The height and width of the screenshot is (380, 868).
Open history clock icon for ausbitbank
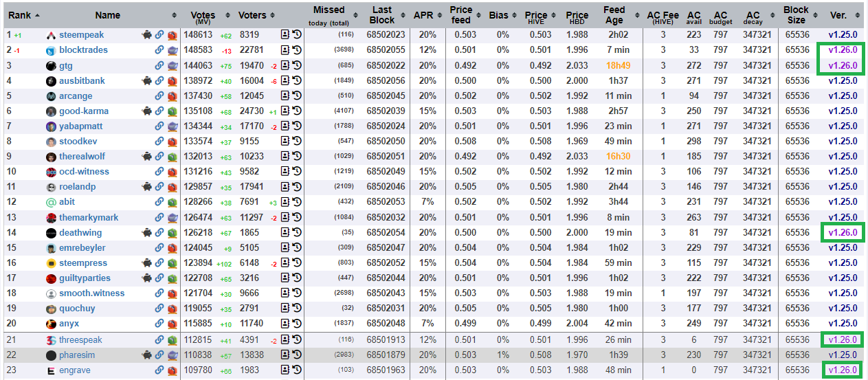(297, 80)
